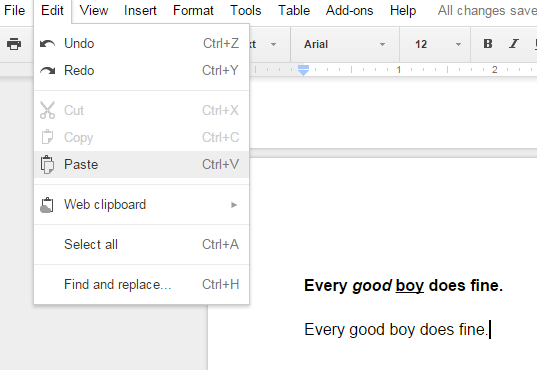This screenshot has width=537, height=370.
Task: Choose Redo from the Edit menu
Action: [141, 71]
